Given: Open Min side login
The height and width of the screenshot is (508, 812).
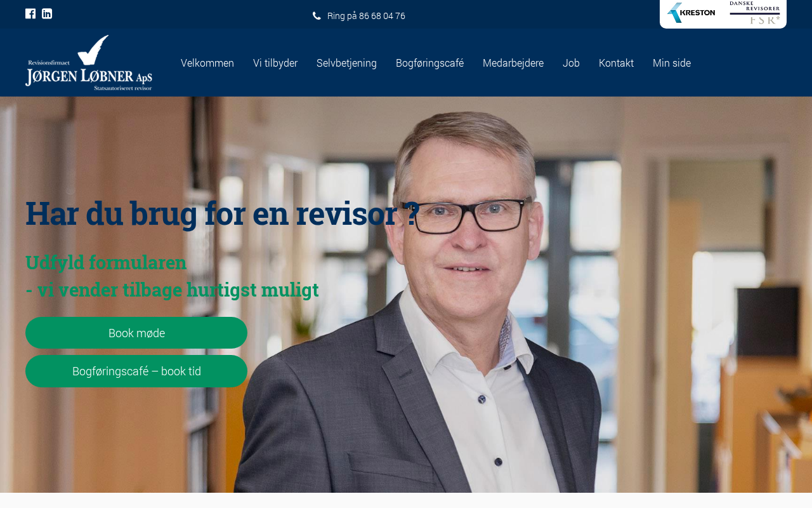Looking at the screenshot, I should [672, 63].
